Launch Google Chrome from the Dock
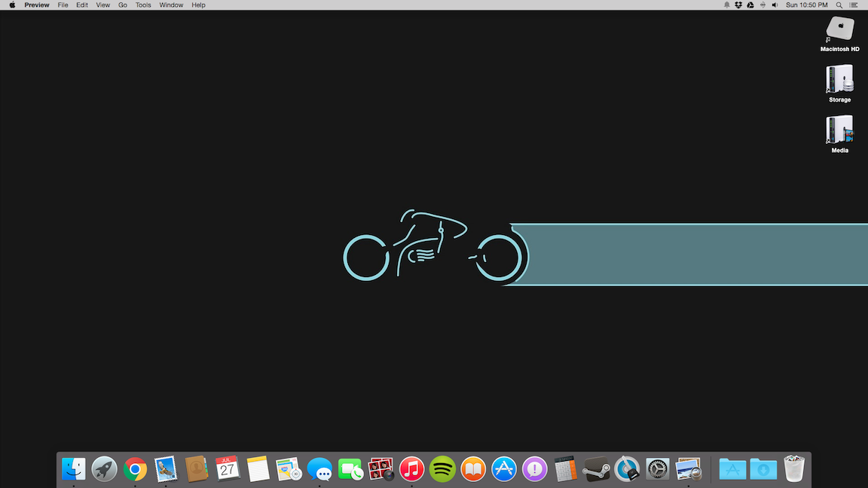This screenshot has height=488, width=868. (x=135, y=469)
